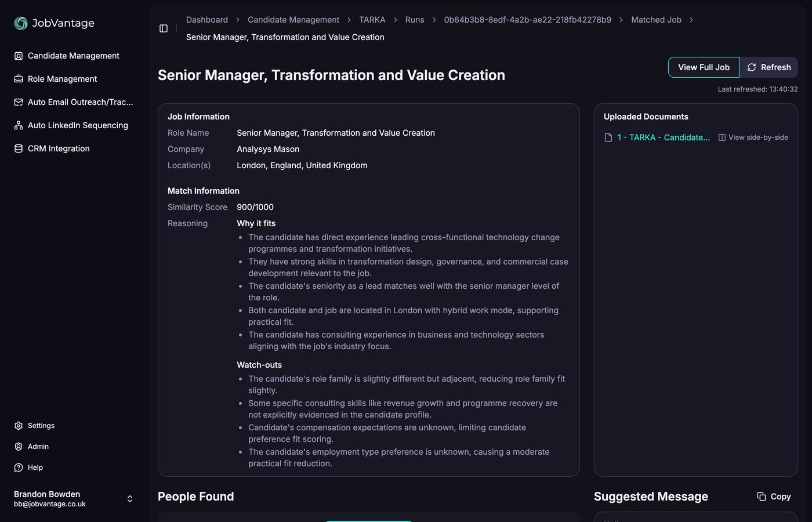Click the Last refreshed: 13:40:32 timestamp
Screen dimensions: 812x522
coord(757,89)
